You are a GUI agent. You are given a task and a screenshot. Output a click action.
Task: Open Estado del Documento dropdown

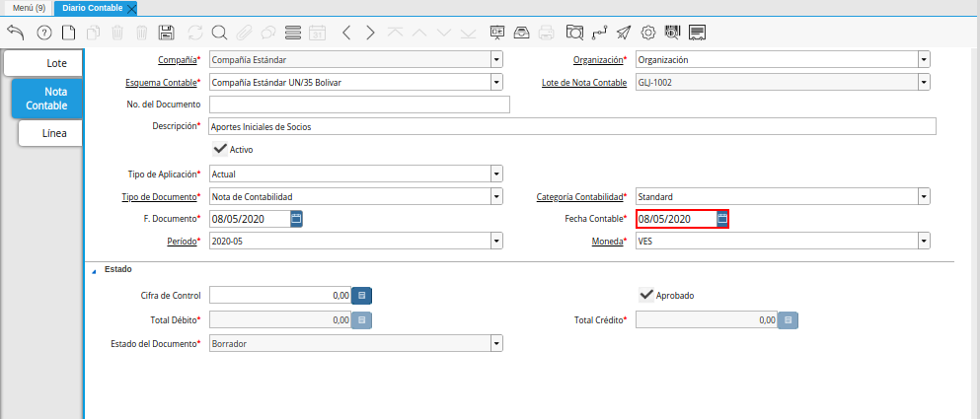(x=496, y=343)
